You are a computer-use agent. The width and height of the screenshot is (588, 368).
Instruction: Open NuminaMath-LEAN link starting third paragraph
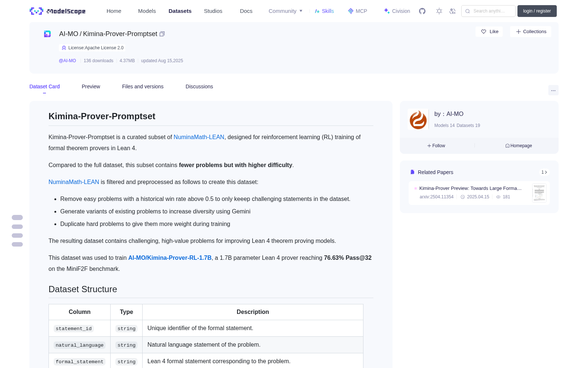coord(74,182)
